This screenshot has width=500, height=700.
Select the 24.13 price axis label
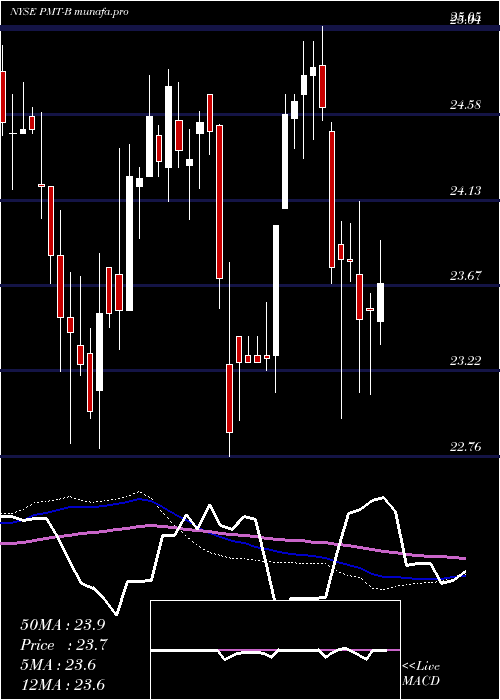tap(466, 191)
